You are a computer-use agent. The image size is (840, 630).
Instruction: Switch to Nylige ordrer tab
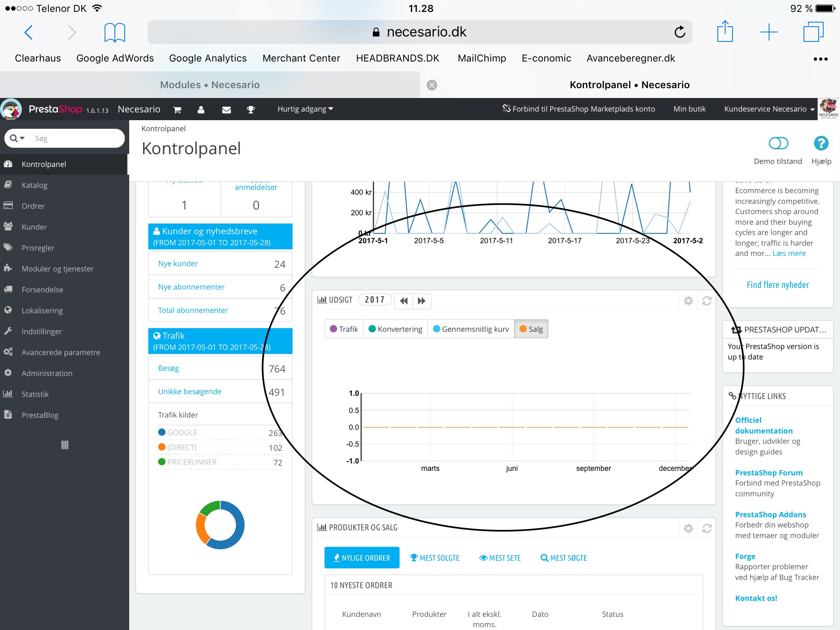(x=362, y=558)
